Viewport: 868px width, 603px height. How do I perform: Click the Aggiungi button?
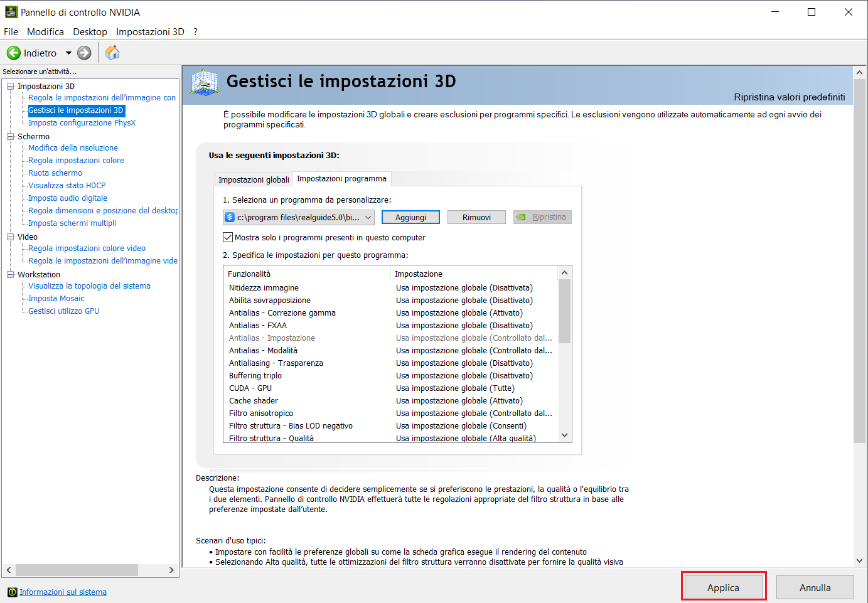tap(410, 218)
